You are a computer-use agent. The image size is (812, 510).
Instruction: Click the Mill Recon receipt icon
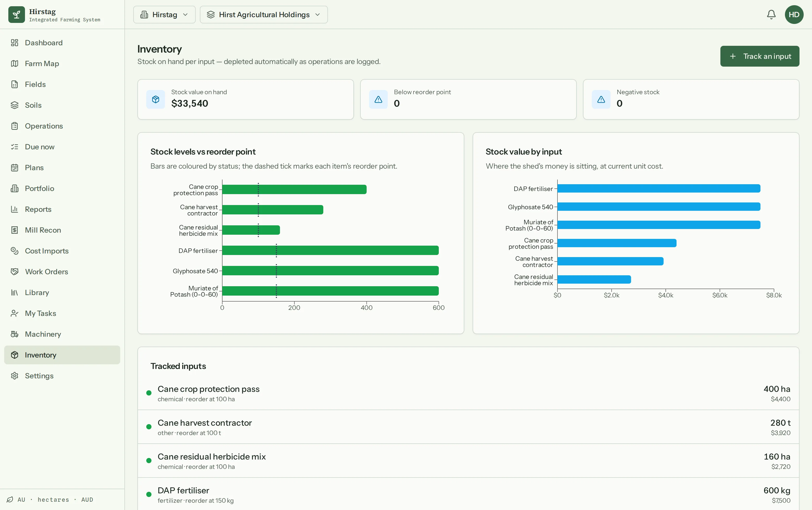15,230
